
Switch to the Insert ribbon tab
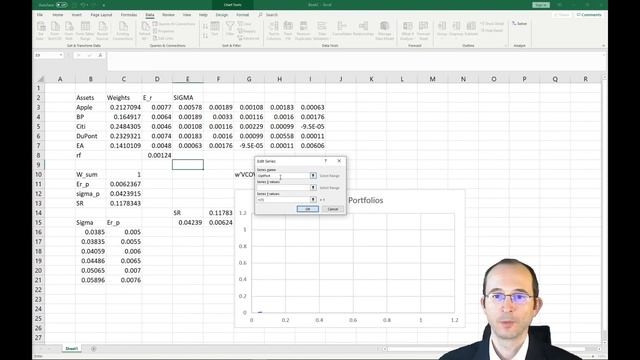click(77, 15)
